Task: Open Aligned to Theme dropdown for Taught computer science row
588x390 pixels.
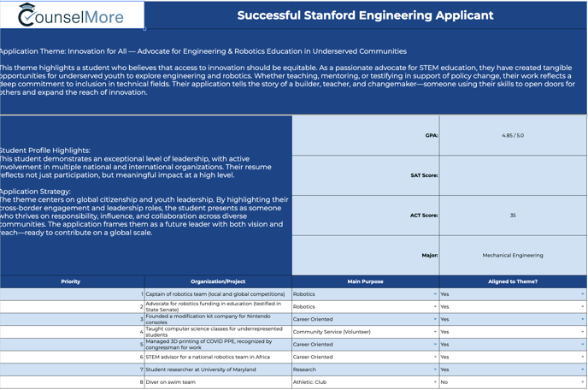Action: click(582, 332)
